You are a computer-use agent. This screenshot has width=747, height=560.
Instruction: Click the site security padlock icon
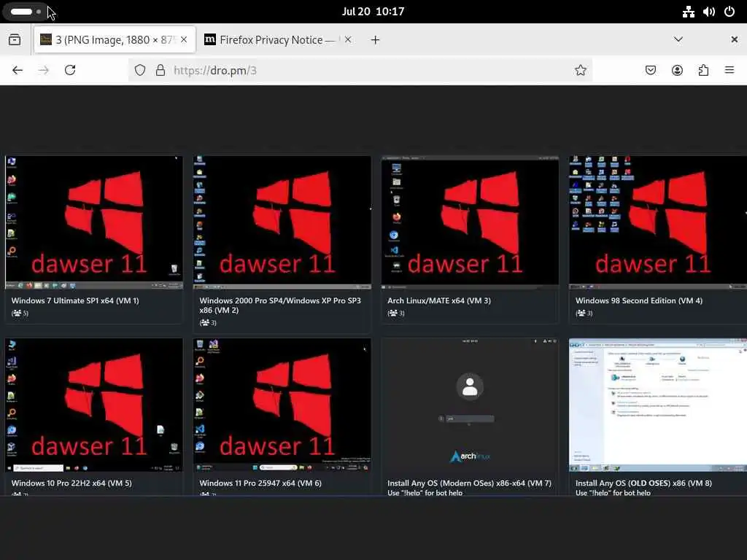(160, 70)
